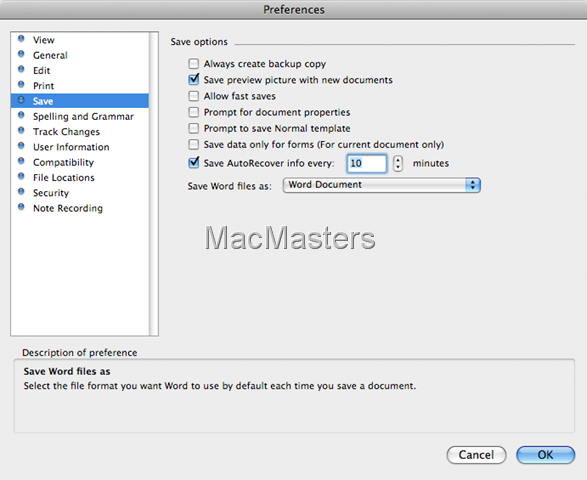
Task: Open the Save Word files as dropdown
Action: (x=382, y=185)
